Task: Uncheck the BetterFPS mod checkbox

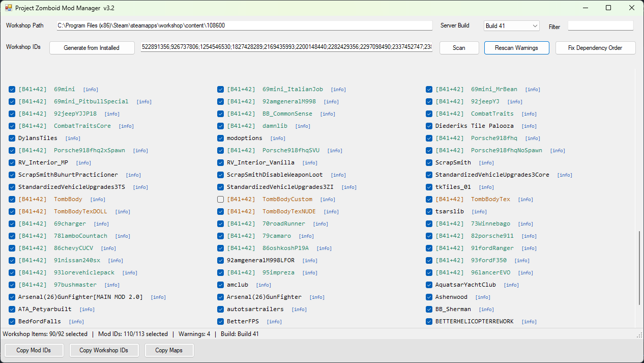Action: 220,321
